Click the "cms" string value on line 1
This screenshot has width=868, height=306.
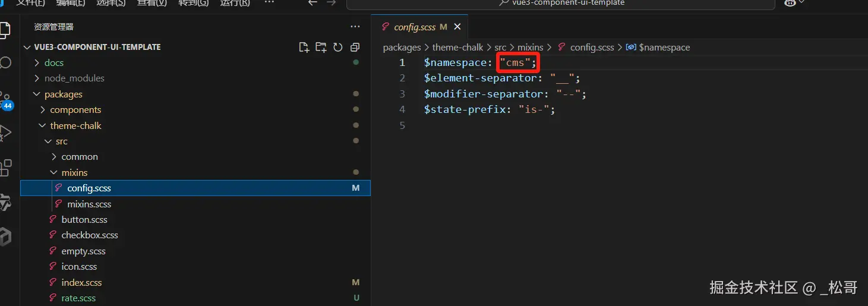tap(515, 62)
